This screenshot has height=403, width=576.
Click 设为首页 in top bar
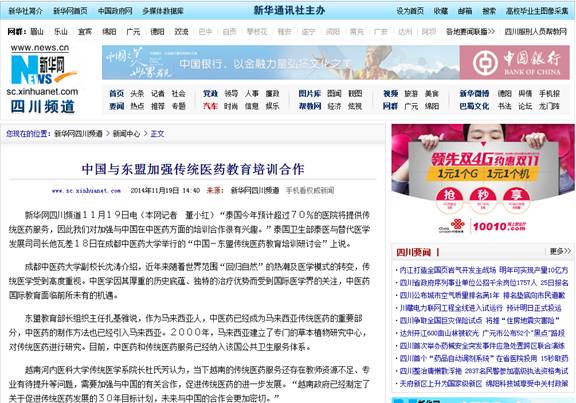tap(410, 11)
